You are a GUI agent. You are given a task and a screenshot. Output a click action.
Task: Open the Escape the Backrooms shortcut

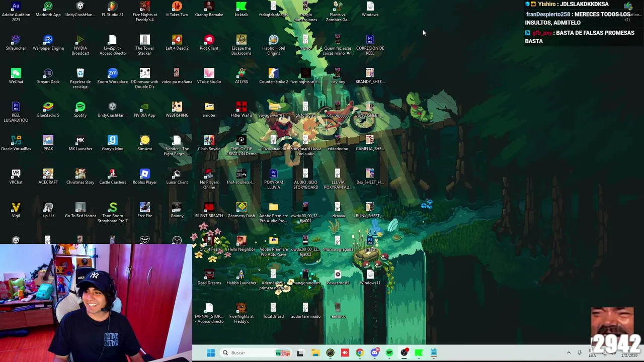[241, 45]
